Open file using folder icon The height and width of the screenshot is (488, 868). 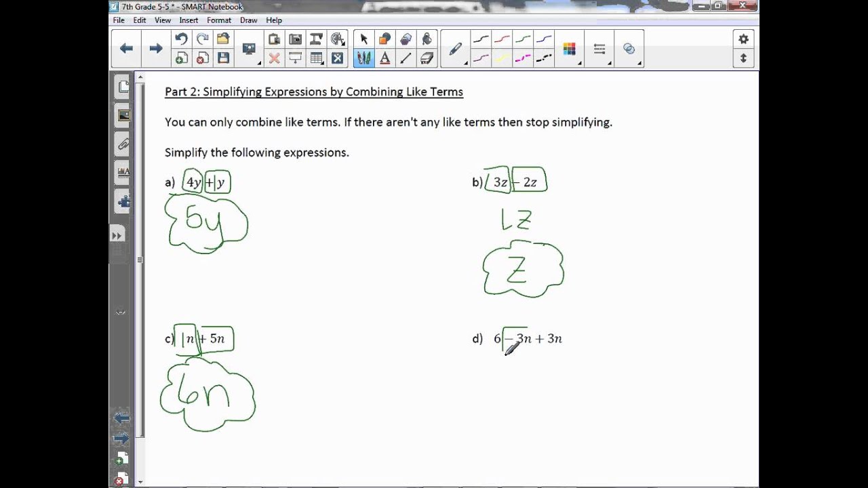pyautogui.click(x=222, y=39)
